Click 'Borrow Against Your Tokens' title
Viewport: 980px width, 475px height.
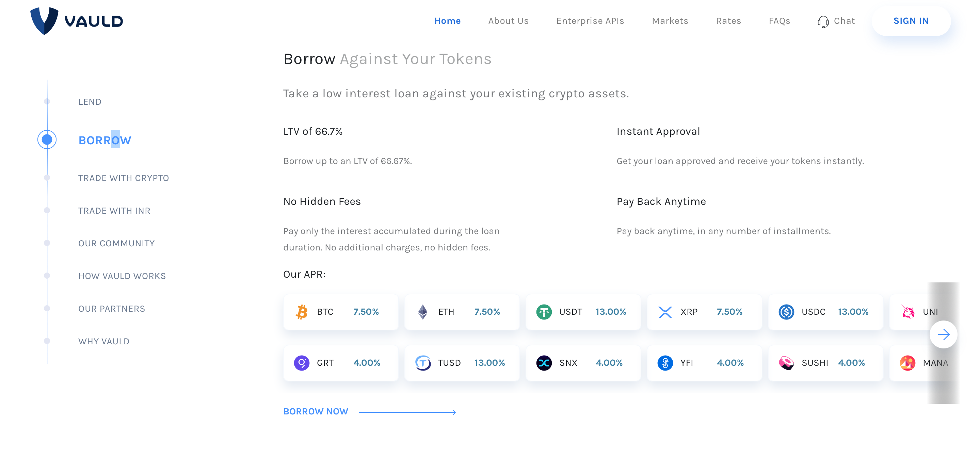pos(387,59)
